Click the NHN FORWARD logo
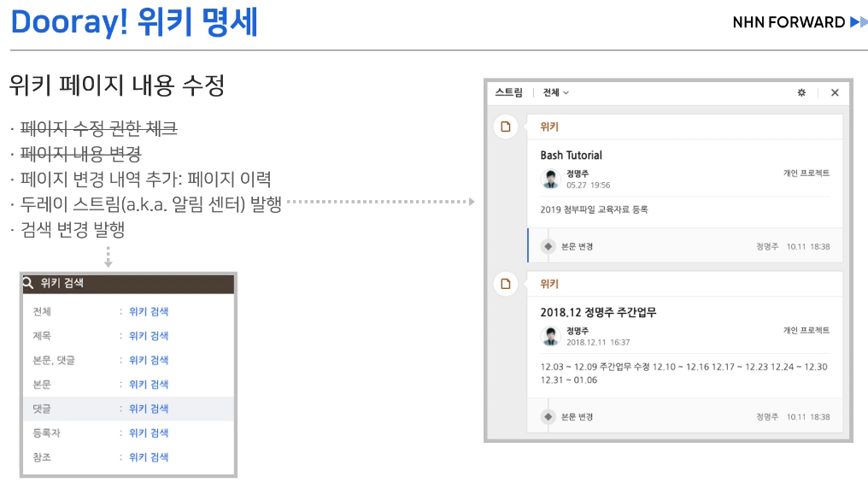 pos(800,22)
